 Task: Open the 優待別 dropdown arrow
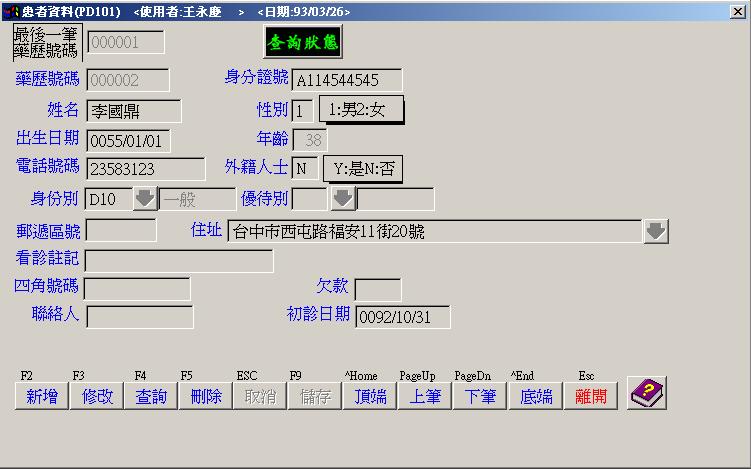343,199
